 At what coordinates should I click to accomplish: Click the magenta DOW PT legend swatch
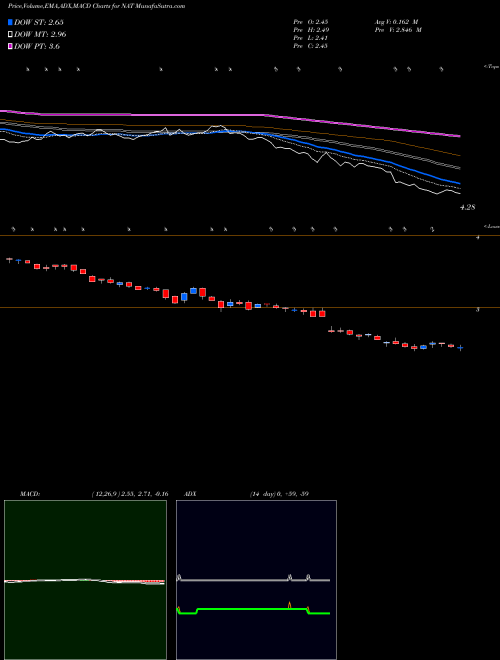pyautogui.click(x=10, y=46)
